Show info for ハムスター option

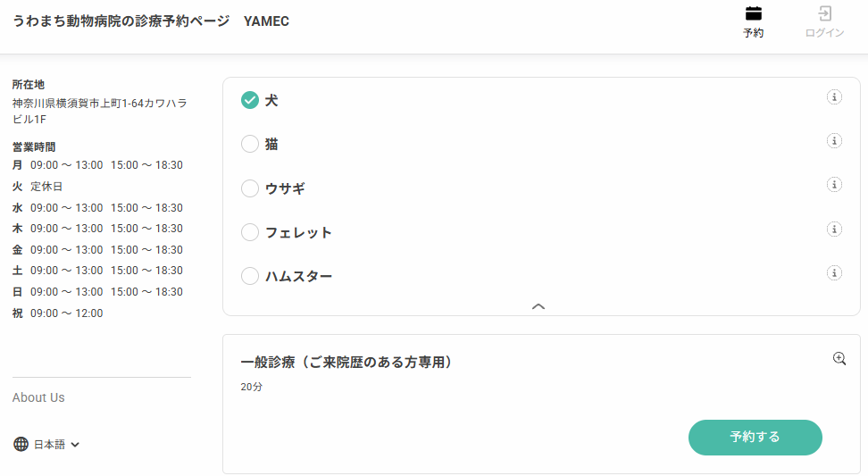coord(834,273)
